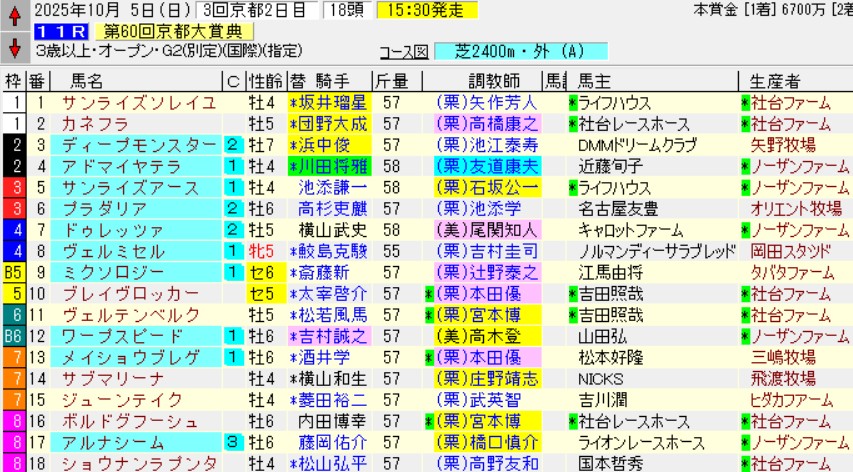Select jockey 川田将雅 highlighted in green
Image resolution: width=853 pixels, height=472 pixels.
[327, 166]
